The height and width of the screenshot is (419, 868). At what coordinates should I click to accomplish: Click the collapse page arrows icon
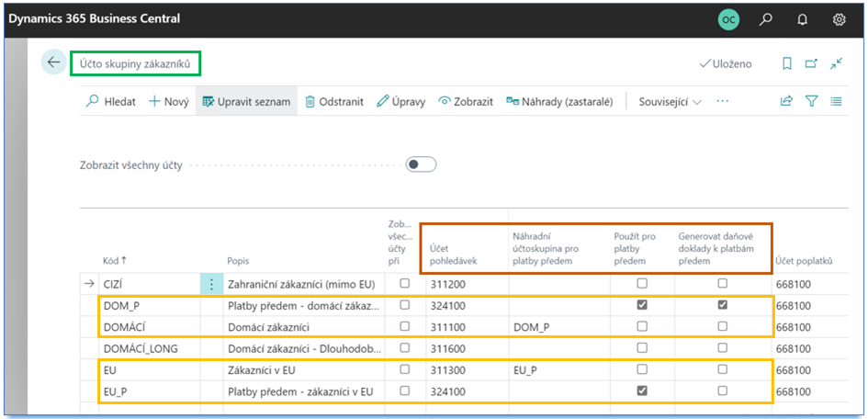pyautogui.click(x=836, y=63)
